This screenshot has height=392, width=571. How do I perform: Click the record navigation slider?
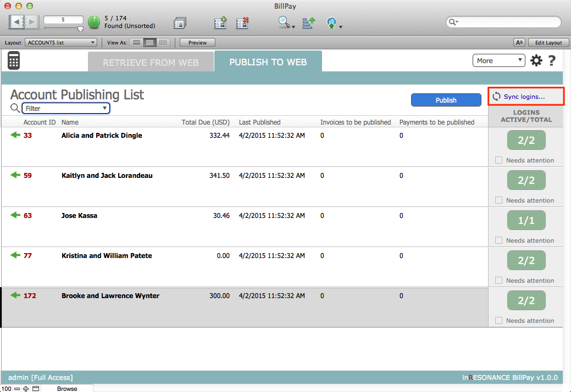tap(63, 28)
